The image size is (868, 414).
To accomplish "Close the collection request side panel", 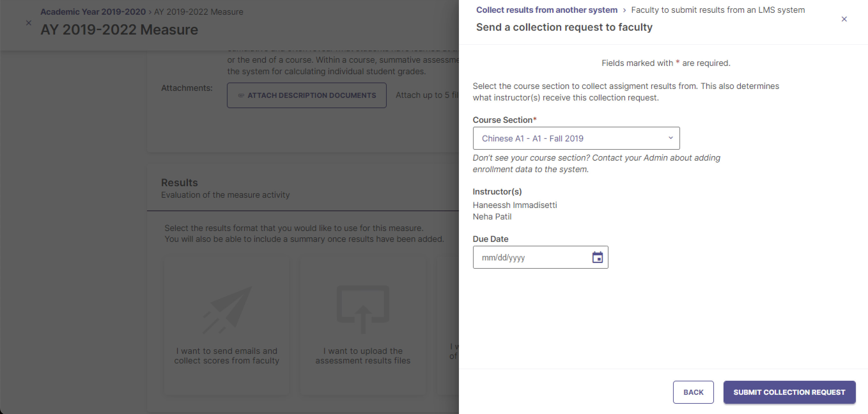I will [x=844, y=19].
